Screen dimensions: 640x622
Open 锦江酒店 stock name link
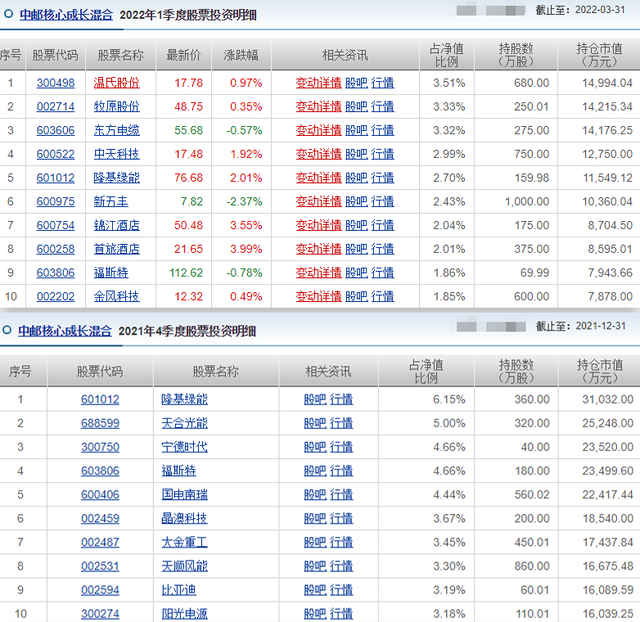click(x=117, y=225)
